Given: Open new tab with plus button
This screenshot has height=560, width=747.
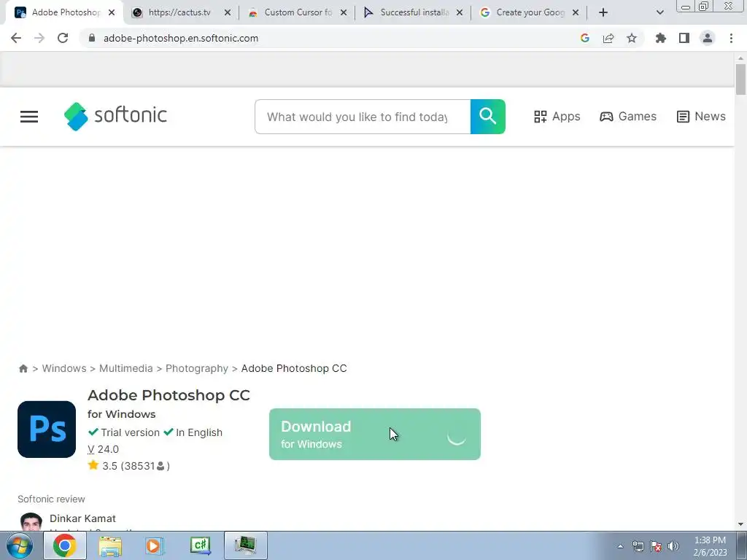Looking at the screenshot, I should 603,12.
